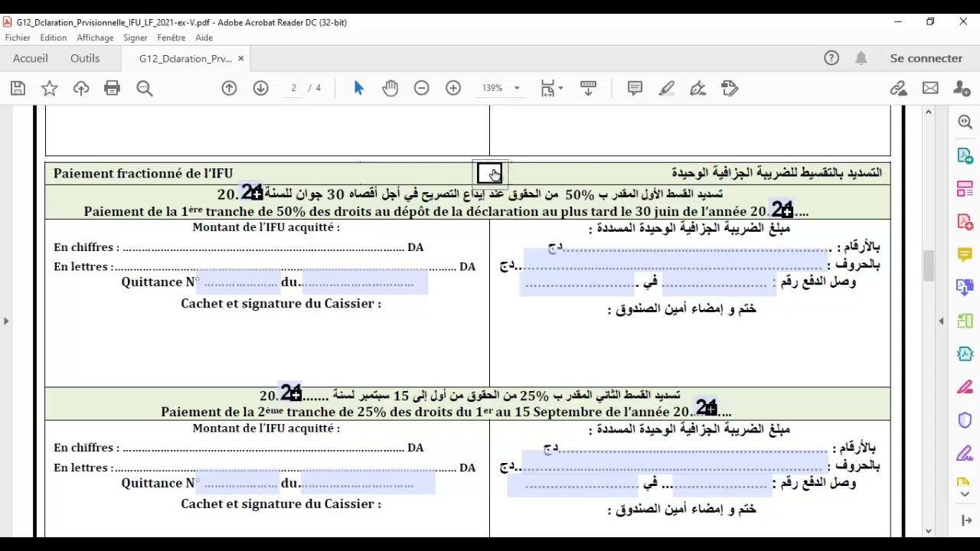Open the Fenêtre menu

coord(171,37)
